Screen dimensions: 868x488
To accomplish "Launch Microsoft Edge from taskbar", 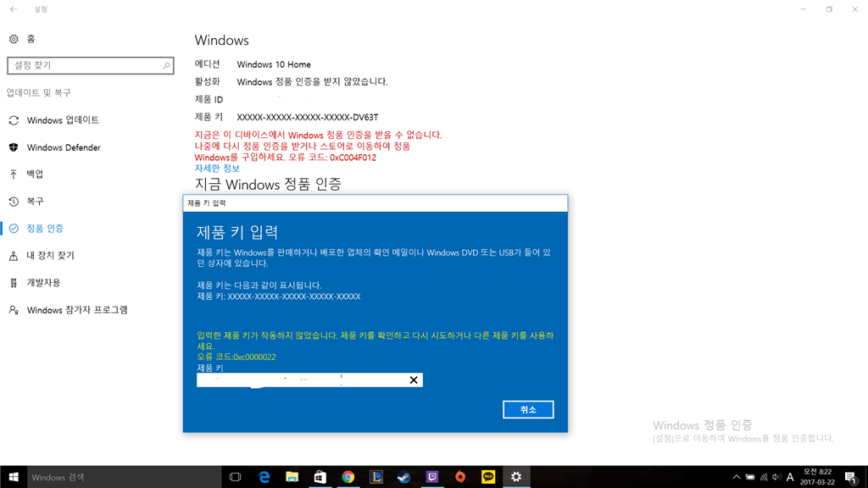I will (264, 477).
